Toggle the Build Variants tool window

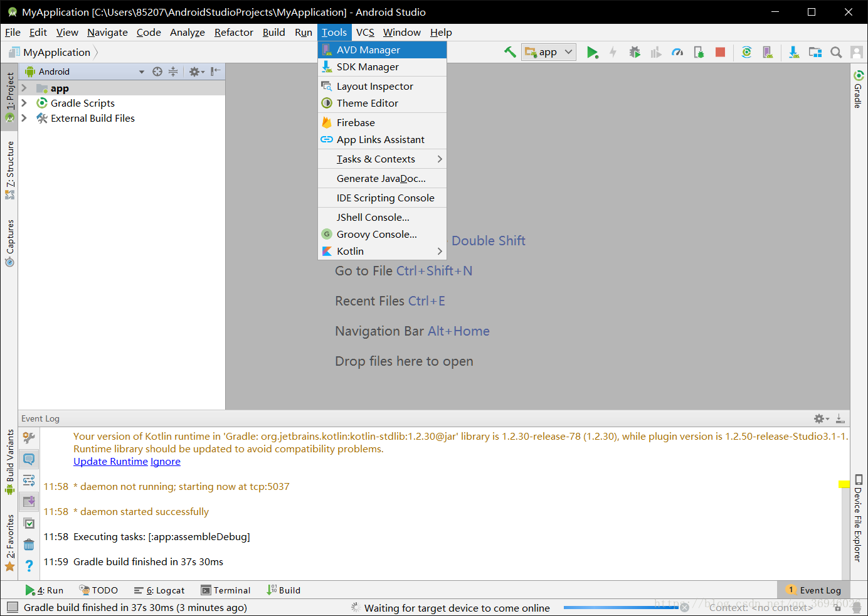(9, 462)
